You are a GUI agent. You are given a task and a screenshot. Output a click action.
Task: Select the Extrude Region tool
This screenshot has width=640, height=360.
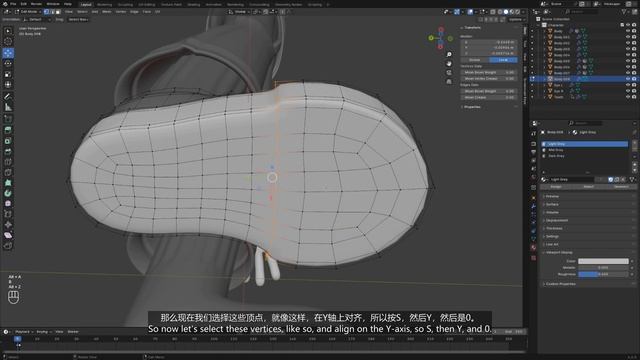pyautogui.click(x=8, y=130)
